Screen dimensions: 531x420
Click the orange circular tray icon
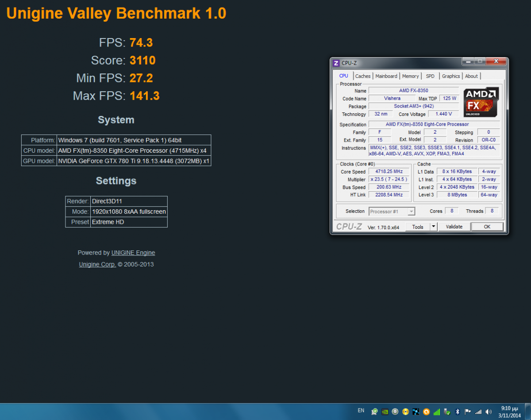click(x=426, y=412)
